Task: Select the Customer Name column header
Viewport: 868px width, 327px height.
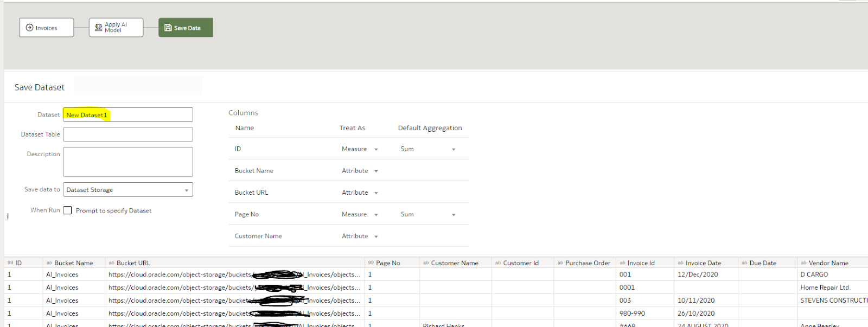Action: pyautogui.click(x=455, y=263)
